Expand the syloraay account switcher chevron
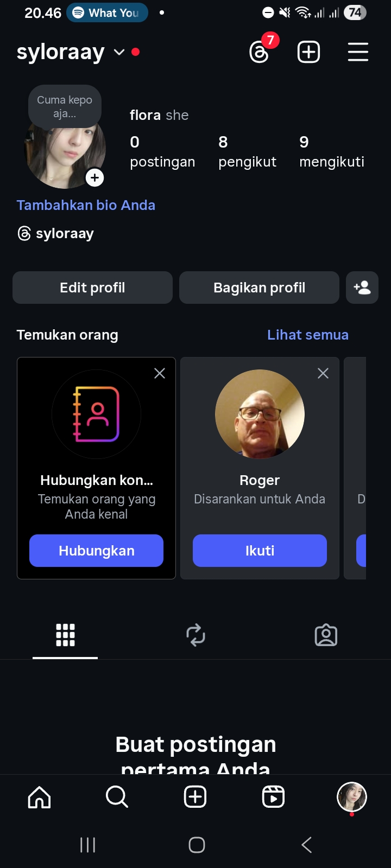 [x=119, y=52]
